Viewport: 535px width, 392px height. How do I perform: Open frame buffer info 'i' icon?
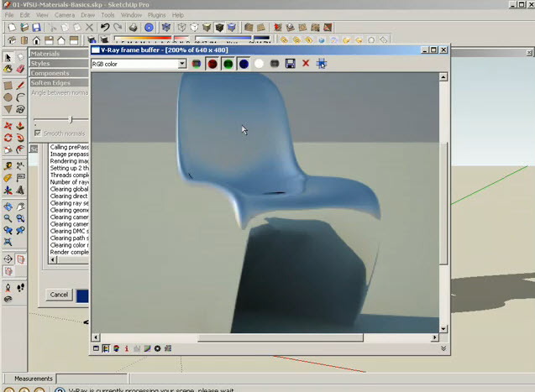coord(127,348)
